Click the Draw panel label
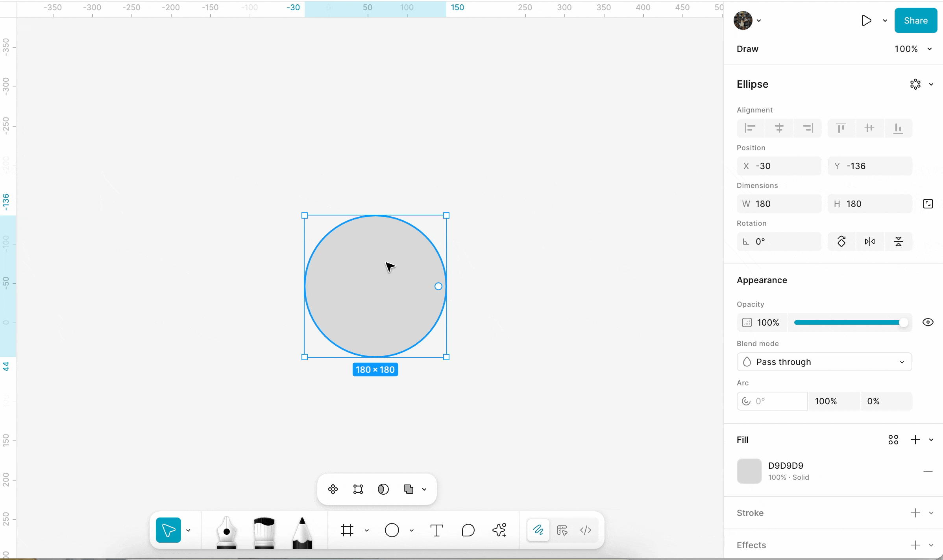 coord(747,49)
